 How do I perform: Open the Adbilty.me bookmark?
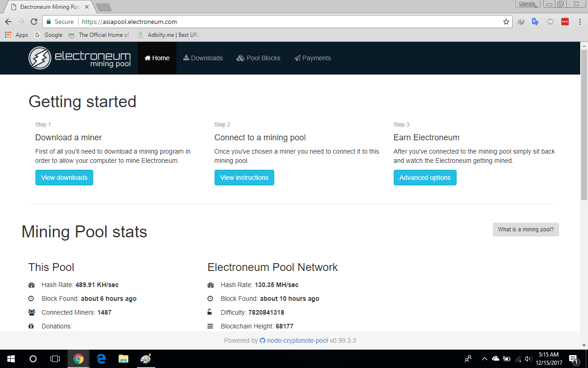coord(168,34)
